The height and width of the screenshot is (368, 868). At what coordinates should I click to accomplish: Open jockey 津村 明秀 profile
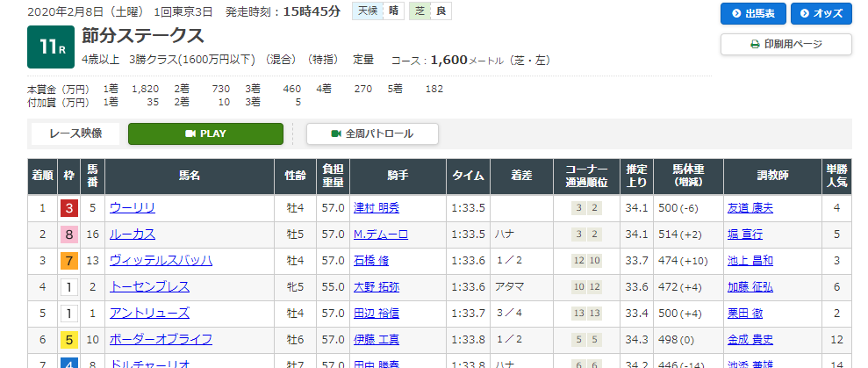click(x=377, y=208)
